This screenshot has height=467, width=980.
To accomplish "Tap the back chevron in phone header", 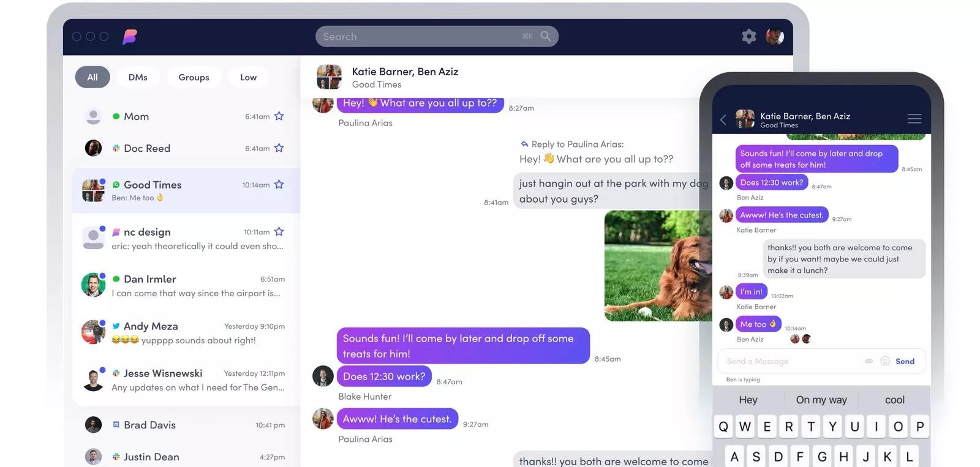I will (723, 120).
